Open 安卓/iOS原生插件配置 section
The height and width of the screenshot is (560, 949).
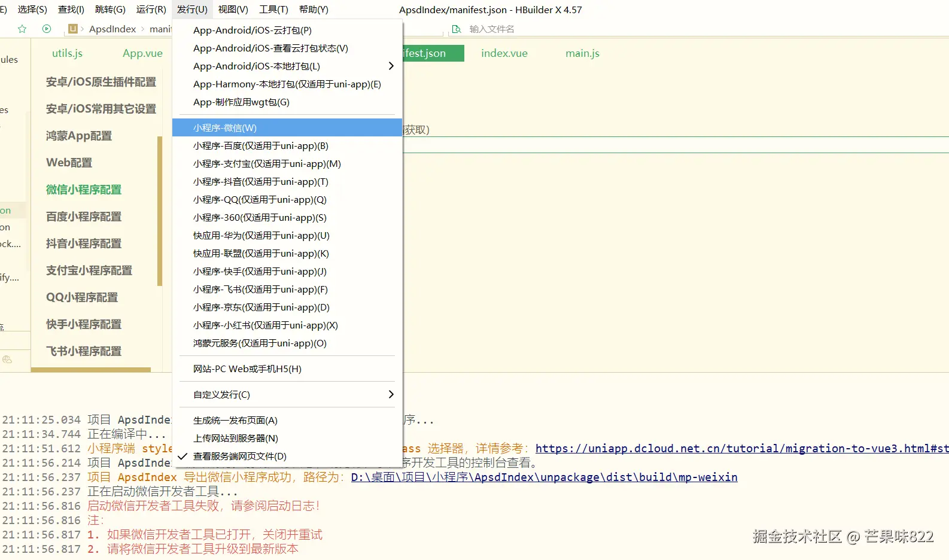(x=101, y=82)
